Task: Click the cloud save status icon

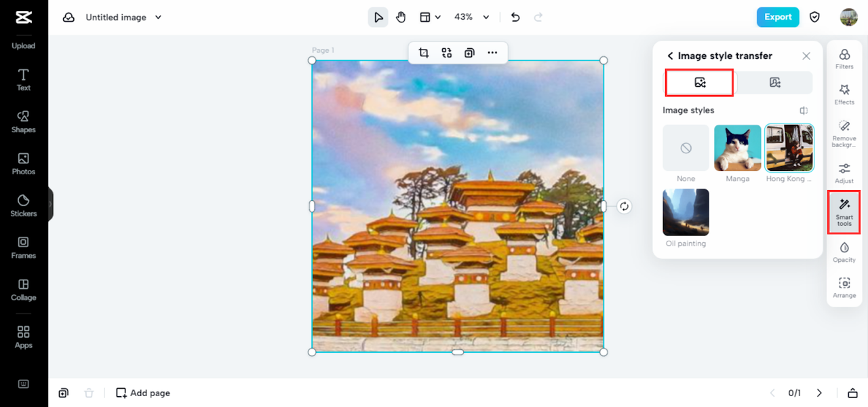Action: 68,18
